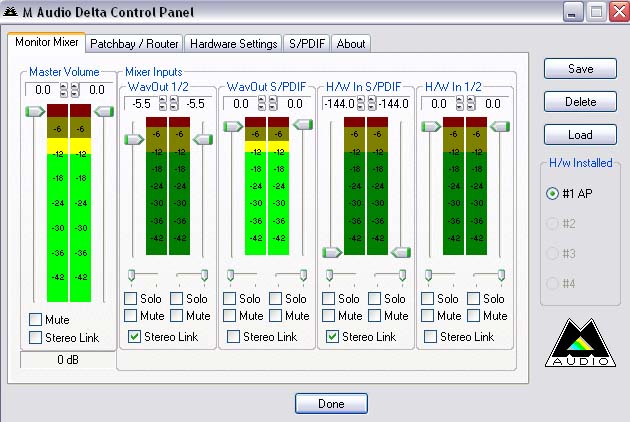Select the #1 AP hardware radio button
Image resolution: width=630 pixels, height=422 pixels.
coord(552,193)
